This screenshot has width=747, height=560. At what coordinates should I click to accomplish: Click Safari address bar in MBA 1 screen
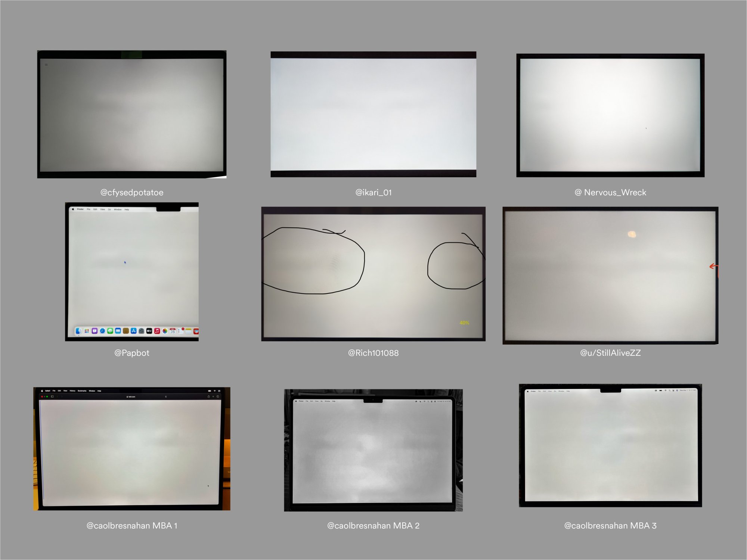[131, 397]
